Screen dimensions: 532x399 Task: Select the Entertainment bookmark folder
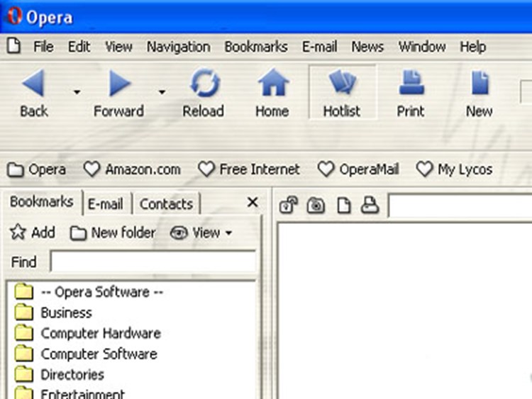point(70,393)
